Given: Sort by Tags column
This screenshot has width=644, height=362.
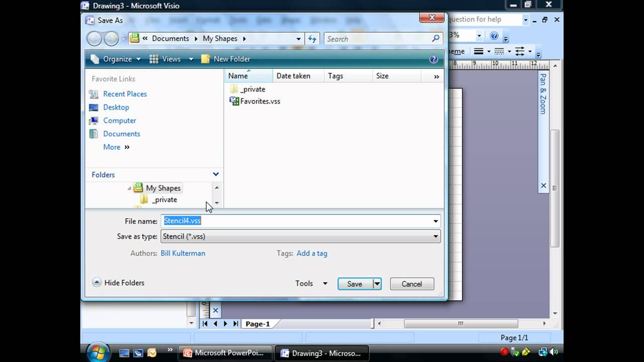Looking at the screenshot, I should click(348, 76).
